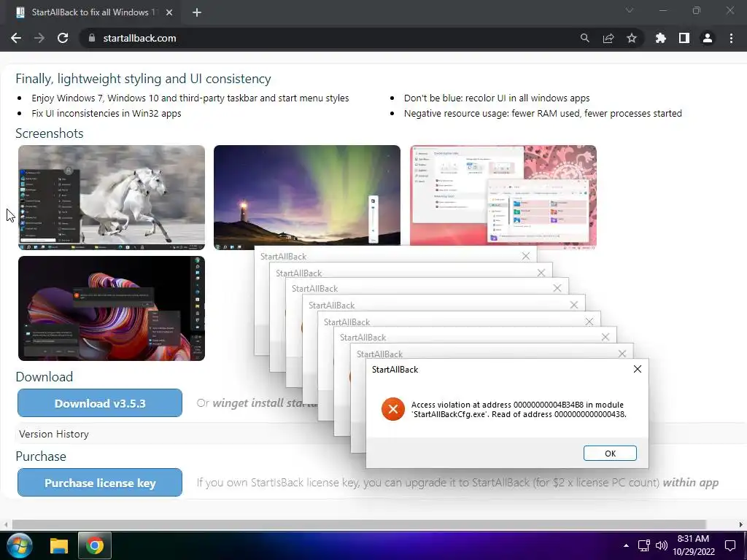
Task: Open the dark Windows 11 screenshot thumbnail
Action: click(x=112, y=308)
